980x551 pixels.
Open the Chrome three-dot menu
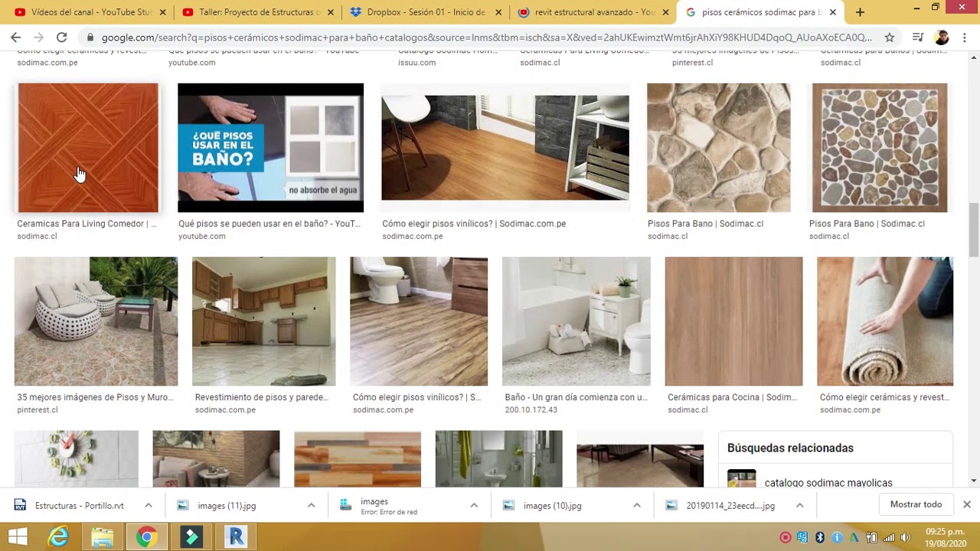[965, 37]
